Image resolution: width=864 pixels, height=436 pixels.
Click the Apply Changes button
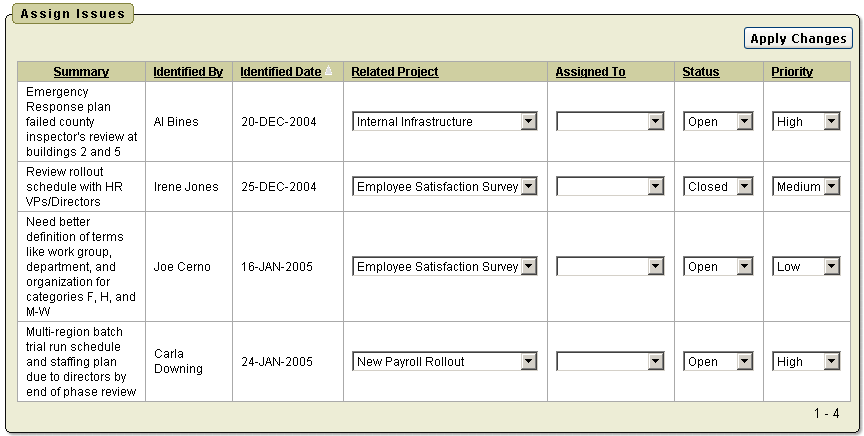[798, 39]
